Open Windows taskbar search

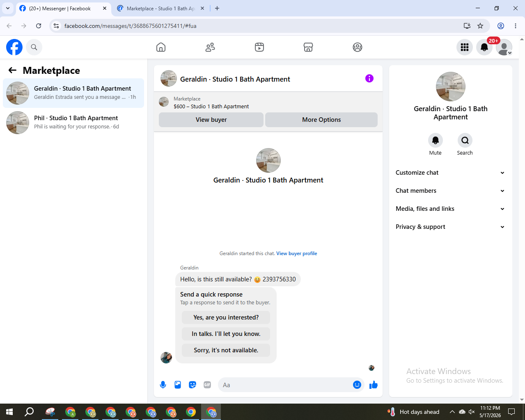pyautogui.click(x=29, y=412)
